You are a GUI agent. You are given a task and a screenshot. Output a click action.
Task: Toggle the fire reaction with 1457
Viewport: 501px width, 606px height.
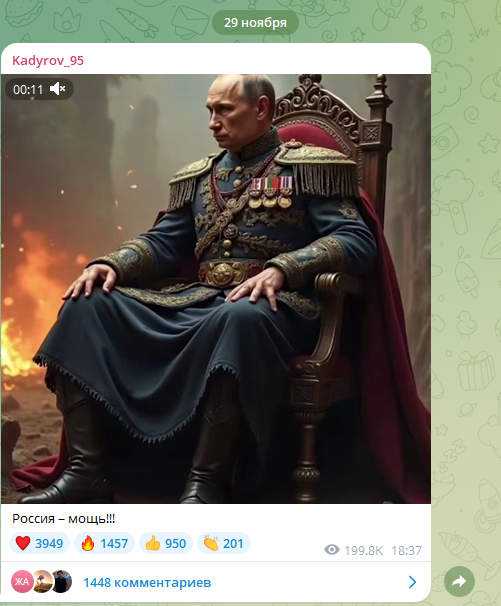point(104,543)
